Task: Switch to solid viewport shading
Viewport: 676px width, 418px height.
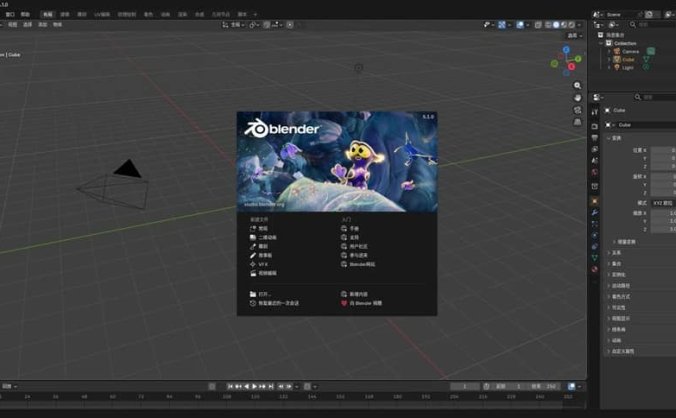Action: (x=556, y=25)
